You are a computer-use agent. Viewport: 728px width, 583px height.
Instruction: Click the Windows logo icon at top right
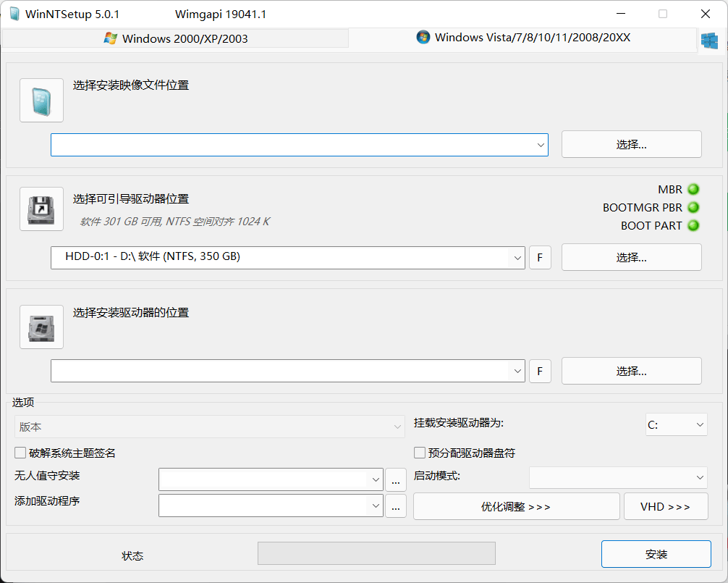point(708,41)
